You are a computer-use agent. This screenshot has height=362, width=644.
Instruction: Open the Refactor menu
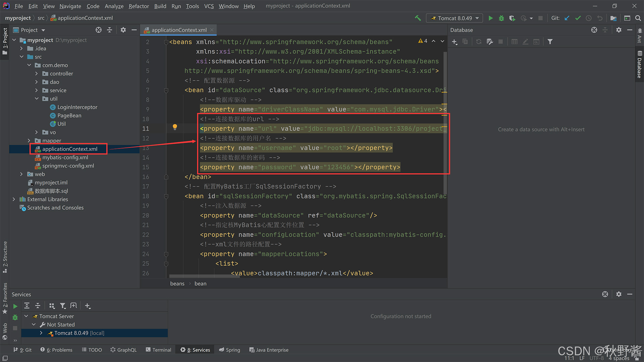[x=139, y=6]
